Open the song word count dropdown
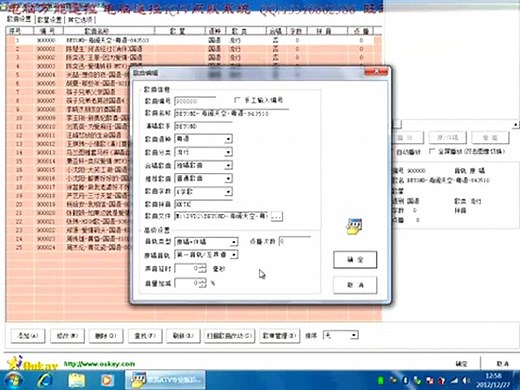The image size is (520, 390). (x=228, y=192)
